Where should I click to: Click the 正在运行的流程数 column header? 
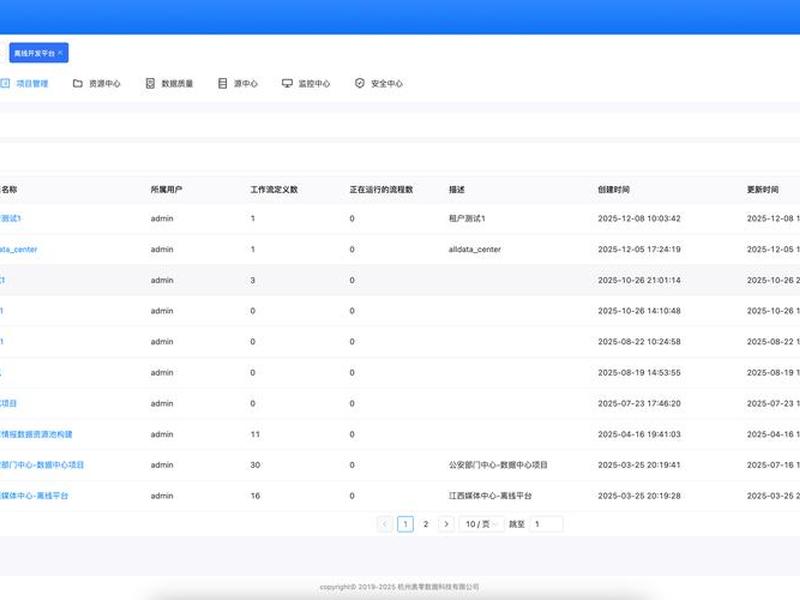pos(381,190)
